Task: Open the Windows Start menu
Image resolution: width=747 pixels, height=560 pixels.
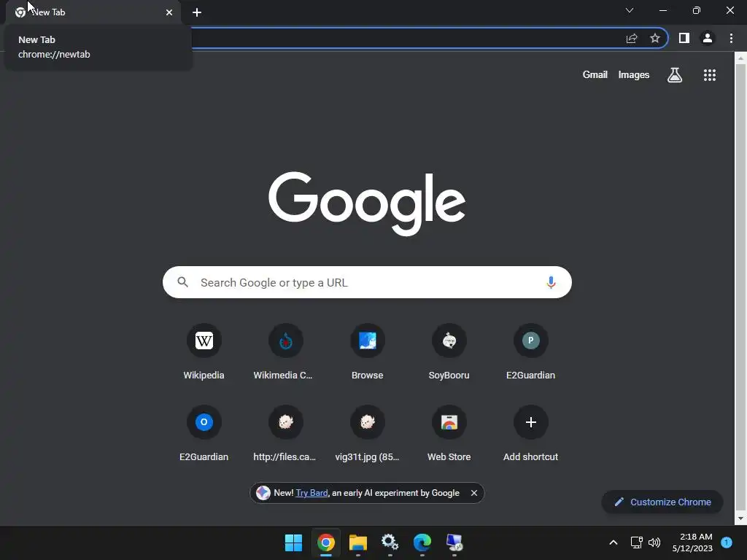Action: pos(293,542)
